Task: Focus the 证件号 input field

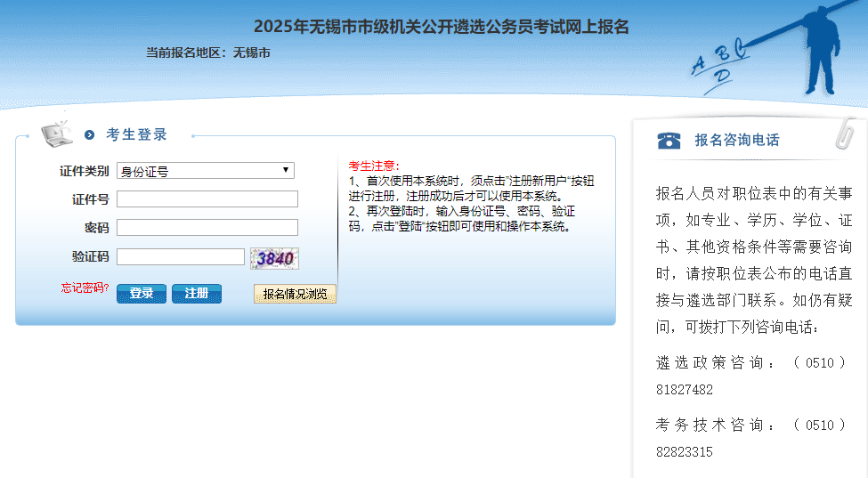Action: [207, 199]
